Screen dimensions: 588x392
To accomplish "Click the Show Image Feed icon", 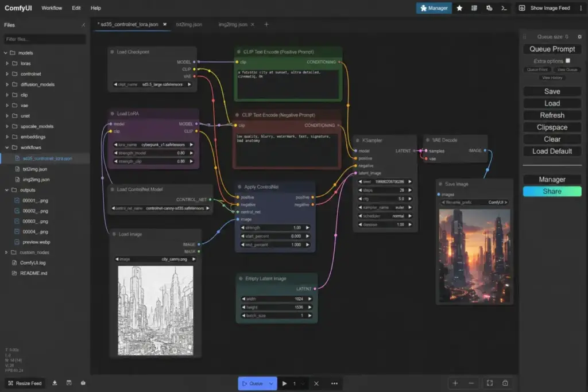I will [521, 8].
